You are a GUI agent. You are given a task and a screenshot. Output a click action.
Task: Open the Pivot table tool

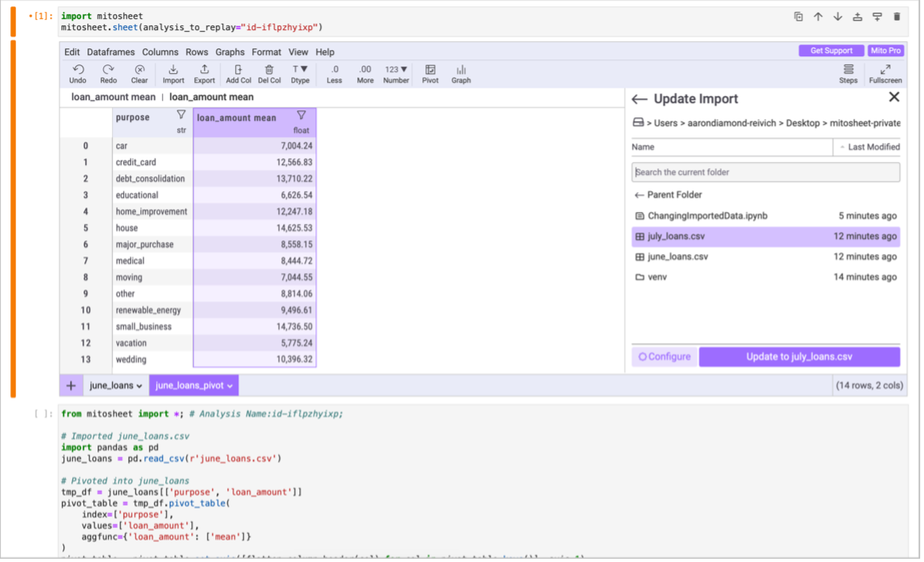click(x=430, y=70)
